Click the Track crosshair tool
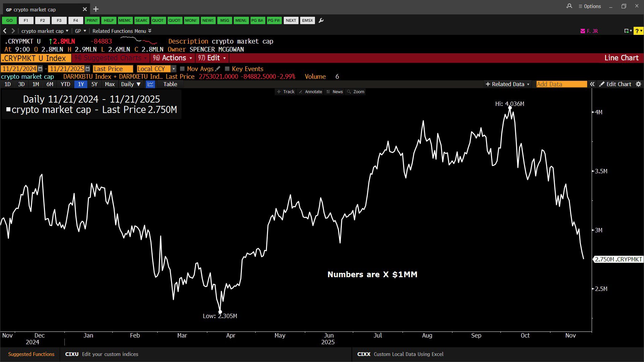 tap(285, 92)
